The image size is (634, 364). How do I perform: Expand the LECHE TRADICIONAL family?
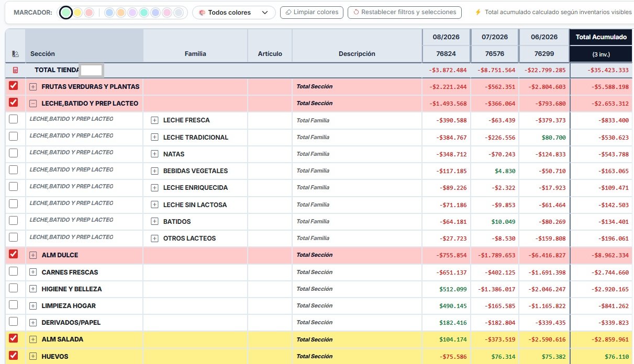pos(154,138)
